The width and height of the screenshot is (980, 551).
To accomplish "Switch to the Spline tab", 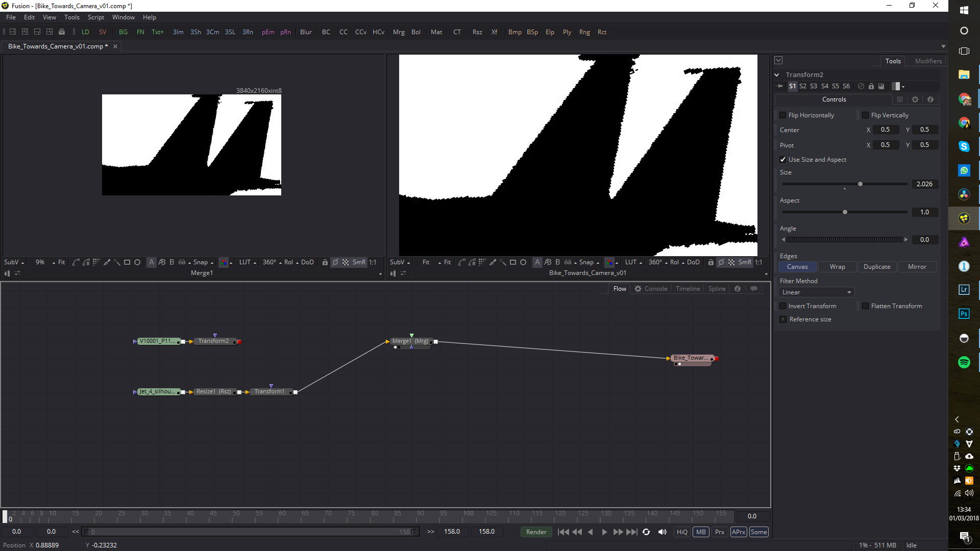I will coord(717,289).
